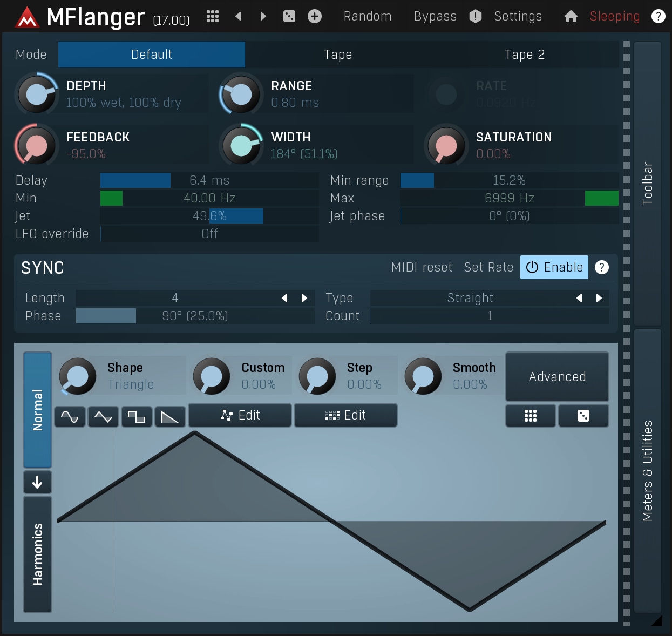Toggle the Sleeping state indicator
The image size is (672, 636).
click(x=614, y=16)
